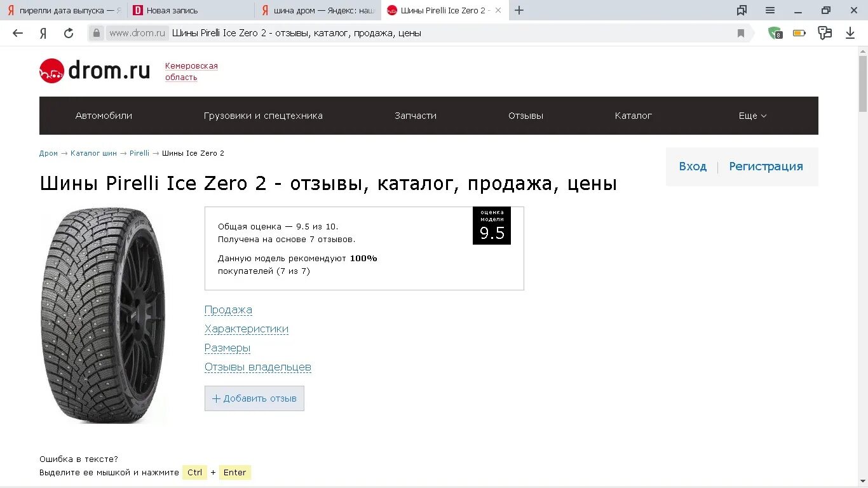
Task: Jump to the Размеры section
Action: [227, 348]
